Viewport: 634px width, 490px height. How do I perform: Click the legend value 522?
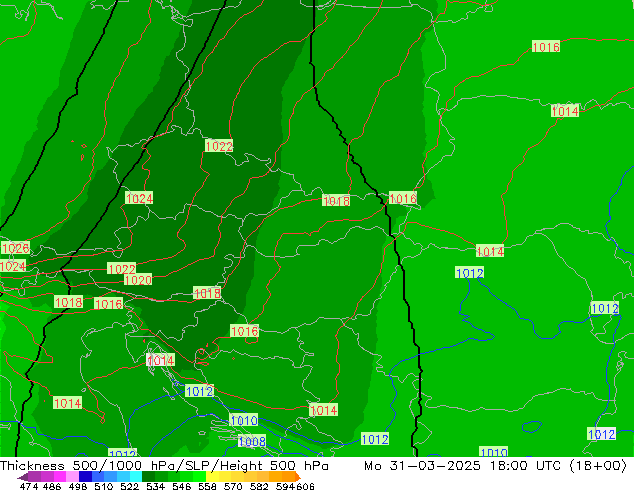[x=129, y=486]
